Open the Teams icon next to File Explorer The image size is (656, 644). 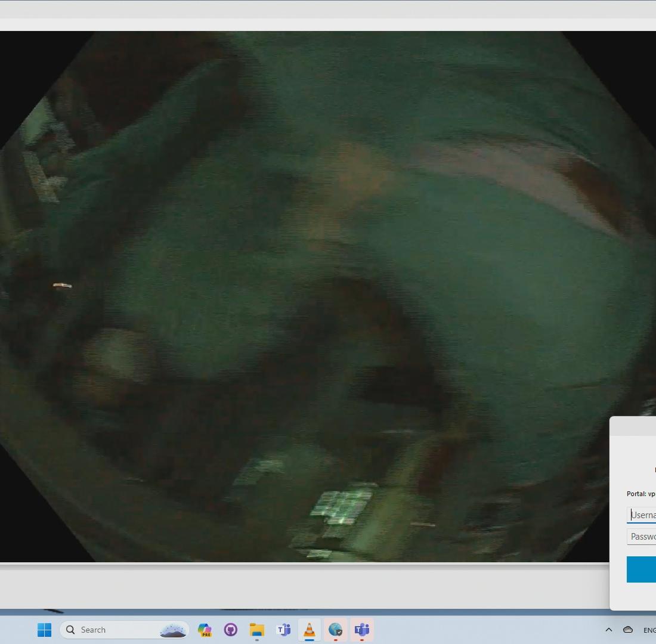(283, 630)
